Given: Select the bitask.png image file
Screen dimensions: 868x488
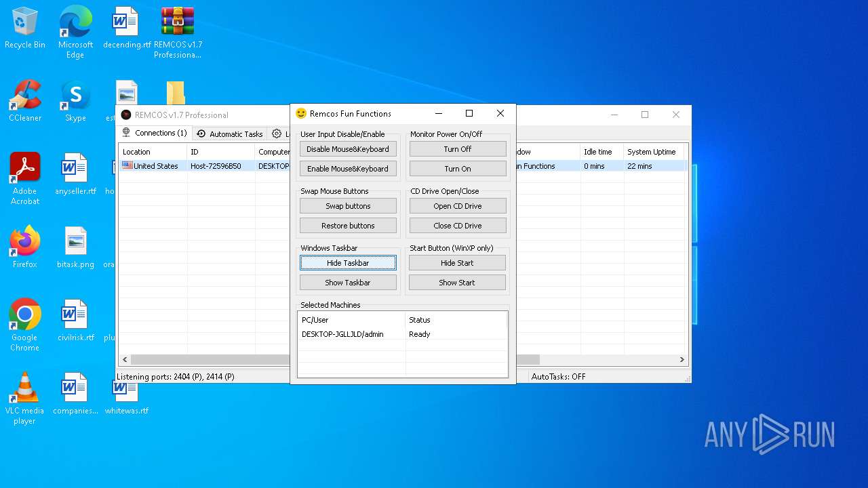Looking at the screenshot, I should 75,248.
